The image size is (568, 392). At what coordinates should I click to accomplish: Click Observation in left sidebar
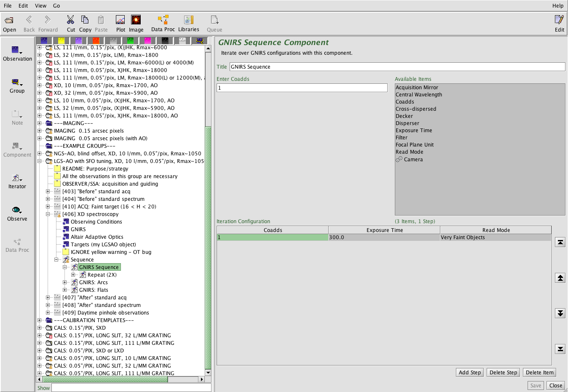17,54
